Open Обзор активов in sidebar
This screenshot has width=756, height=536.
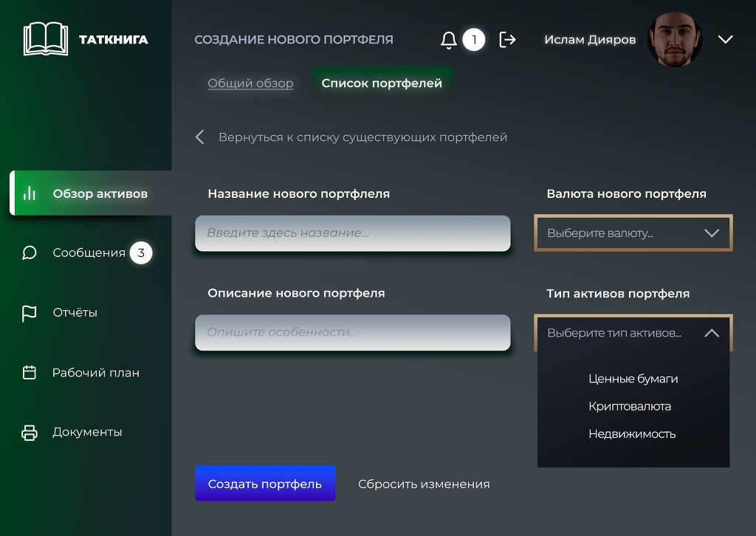tap(91, 193)
